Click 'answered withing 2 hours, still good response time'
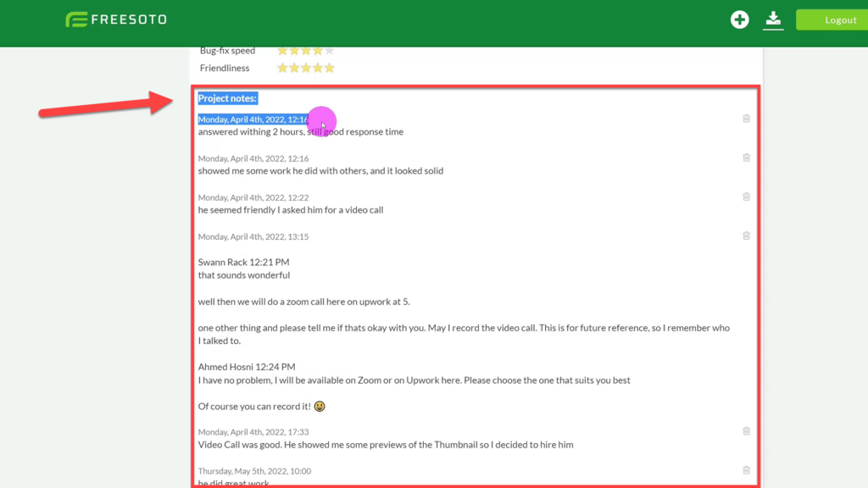Image resolution: width=868 pixels, height=488 pixels. pyautogui.click(x=301, y=131)
